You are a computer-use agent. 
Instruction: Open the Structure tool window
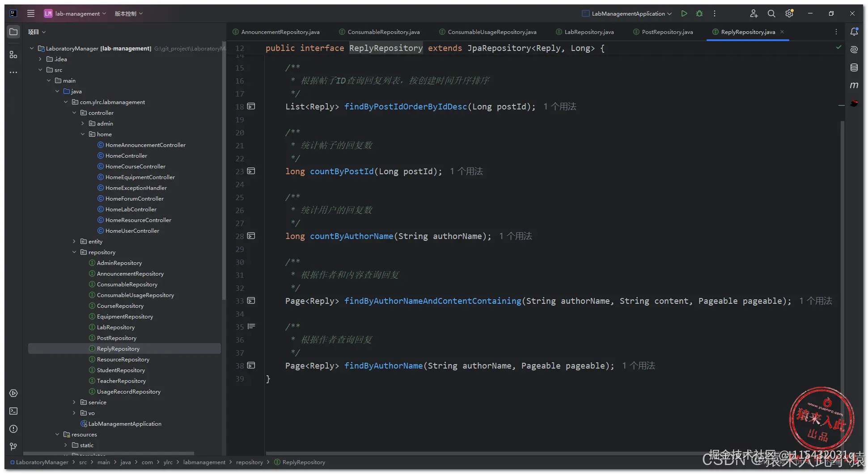click(13, 55)
